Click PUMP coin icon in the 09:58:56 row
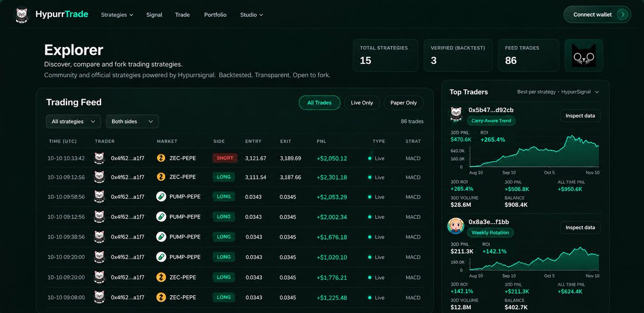This screenshot has height=313, width=644. click(x=161, y=197)
